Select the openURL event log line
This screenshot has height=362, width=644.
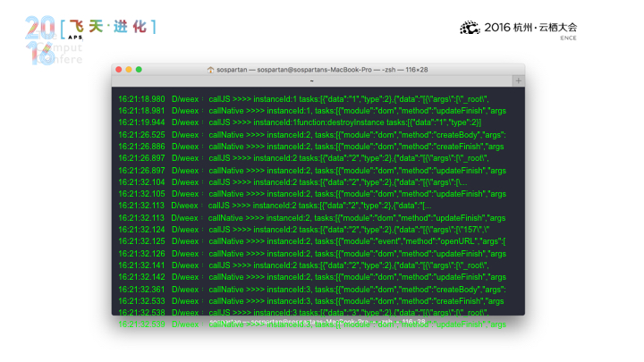312,241
